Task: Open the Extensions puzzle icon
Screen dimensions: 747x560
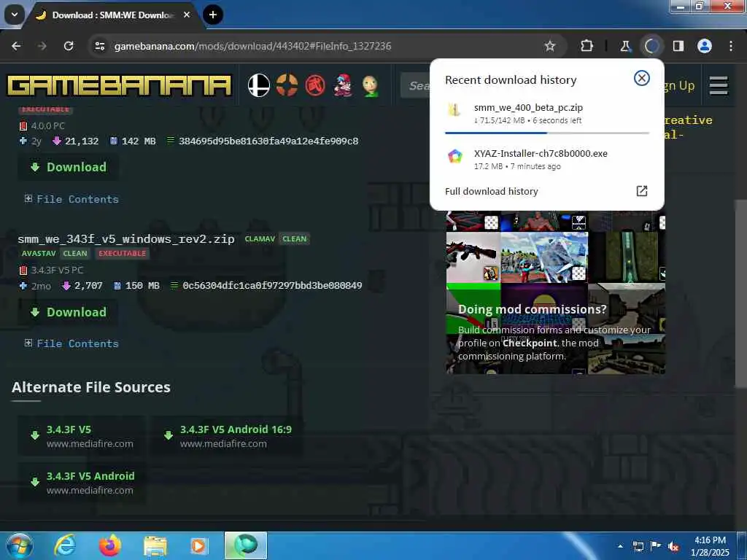Action: (587, 46)
